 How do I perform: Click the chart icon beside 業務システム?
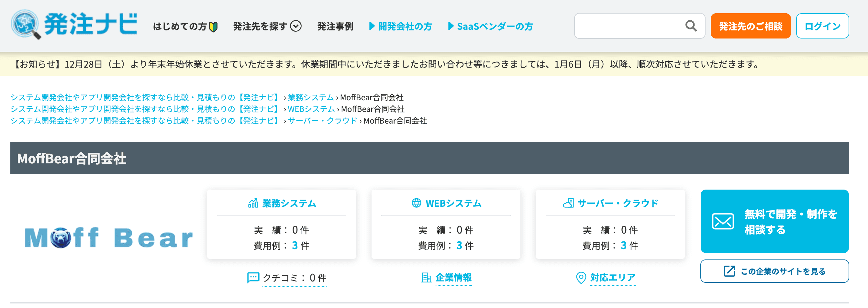pyautogui.click(x=253, y=203)
